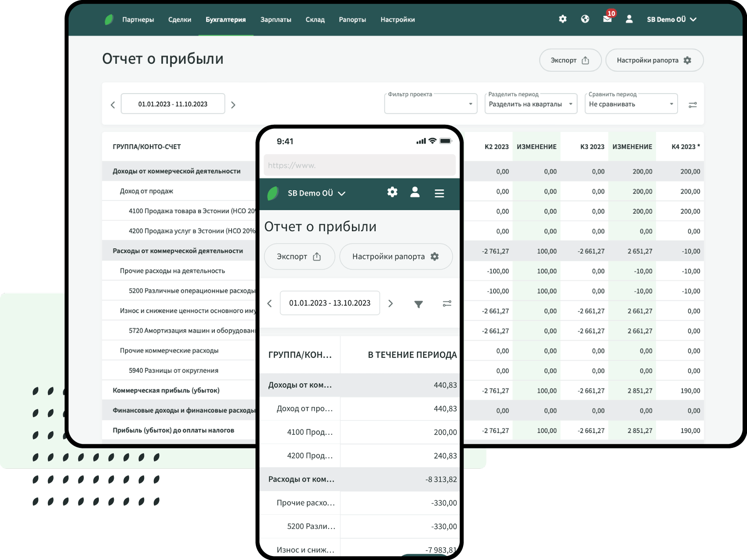Click the desktop Настройки рапорта button
The width and height of the screenshot is (747, 560).
click(x=654, y=60)
